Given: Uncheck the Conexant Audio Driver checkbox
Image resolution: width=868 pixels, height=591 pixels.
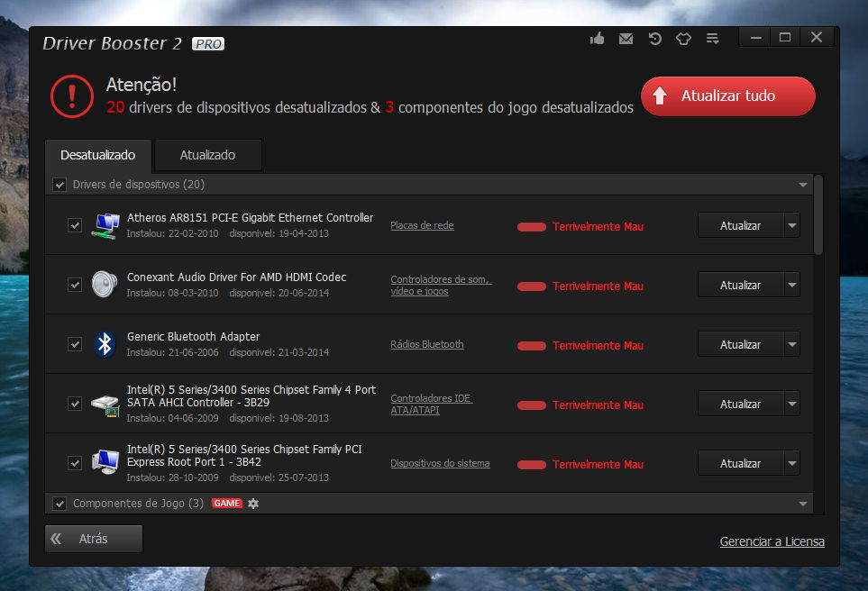Looking at the screenshot, I should click(x=75, y=285).
